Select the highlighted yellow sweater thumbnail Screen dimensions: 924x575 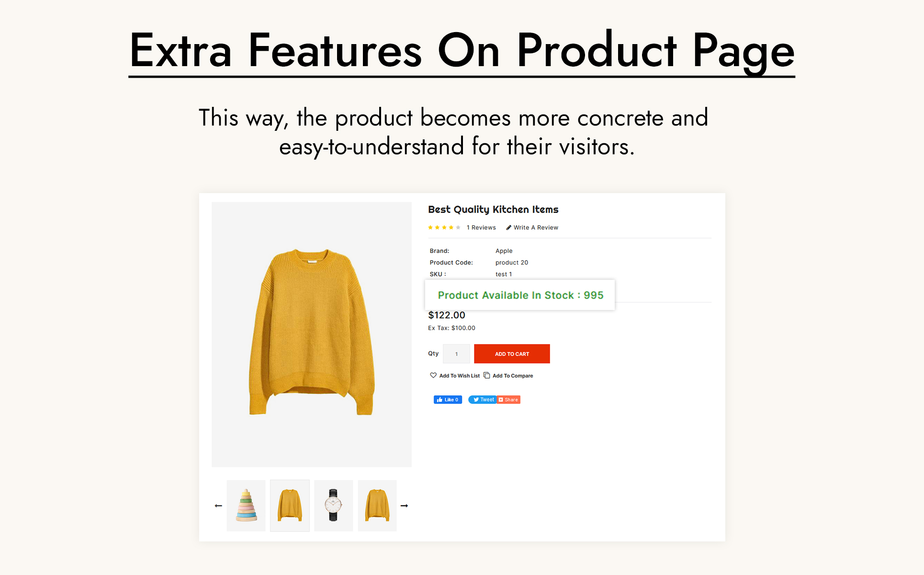tap(290, 506)
